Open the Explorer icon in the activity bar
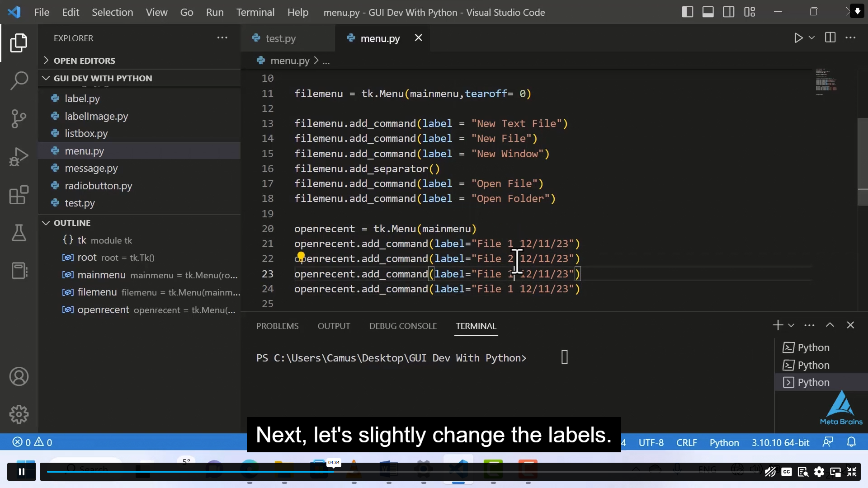The width and height of the screenshot is (868, 488). click(19, 43)
